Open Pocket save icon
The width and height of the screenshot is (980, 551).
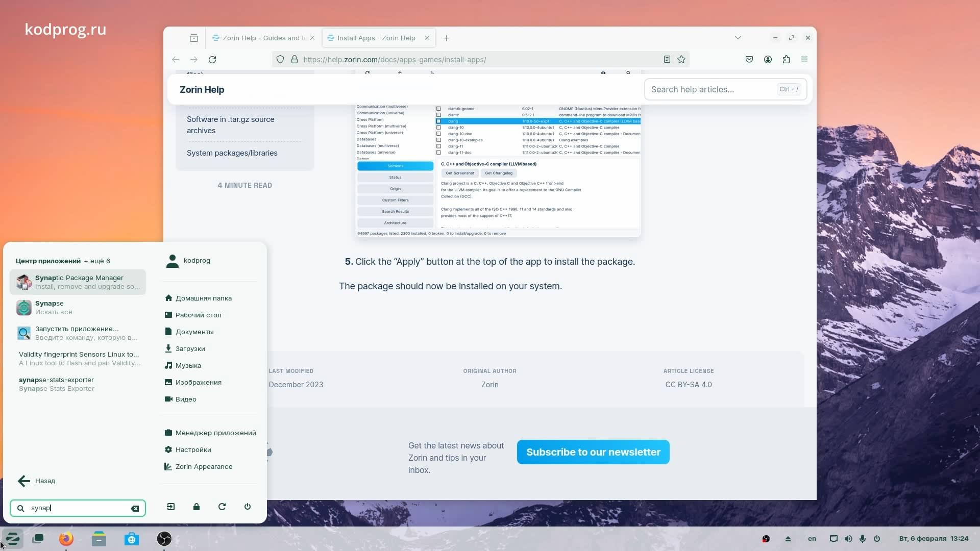749,60
